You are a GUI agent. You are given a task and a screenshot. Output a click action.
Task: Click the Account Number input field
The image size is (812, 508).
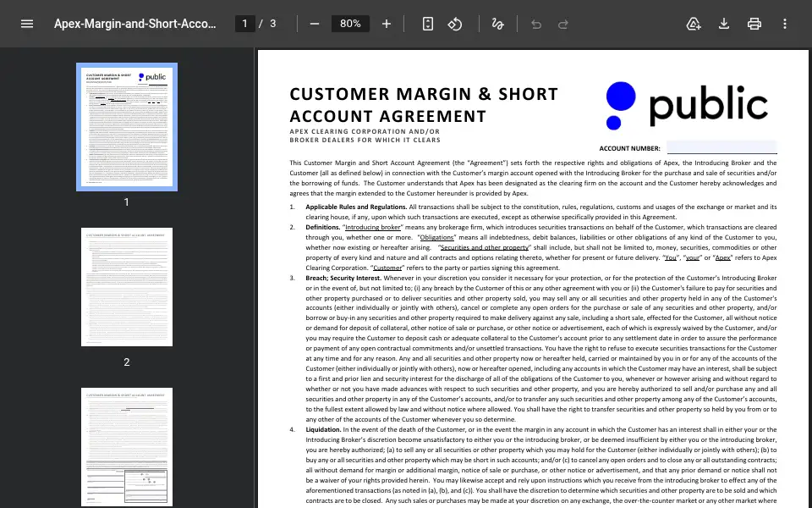(721, 147)
